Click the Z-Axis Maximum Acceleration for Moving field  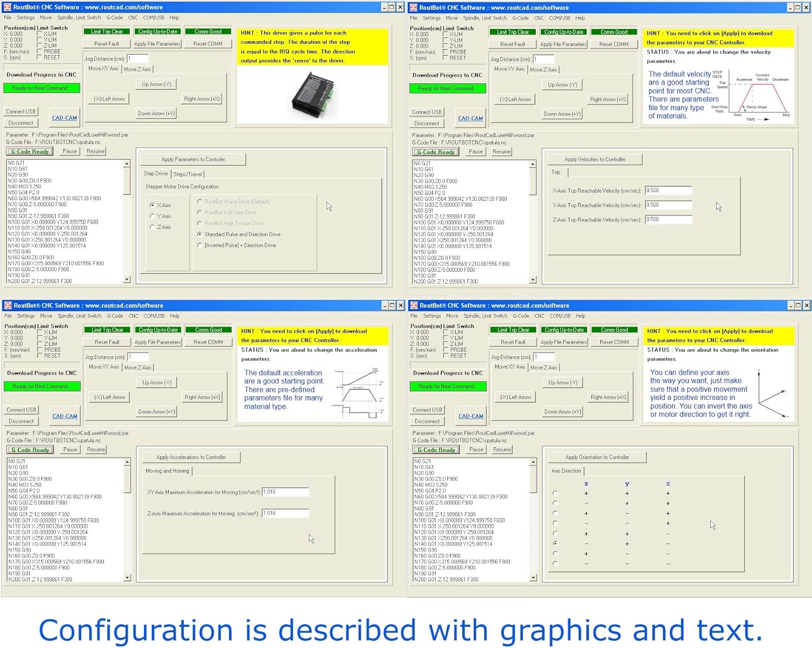285,513
